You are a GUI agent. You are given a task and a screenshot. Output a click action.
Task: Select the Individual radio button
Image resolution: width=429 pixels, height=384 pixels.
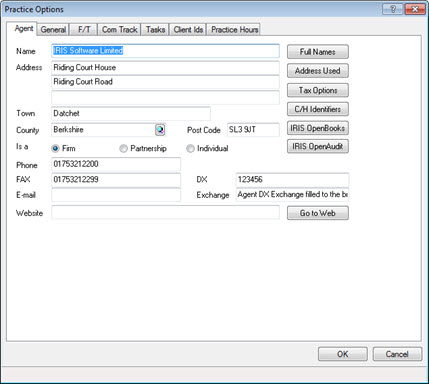[x=190, y=148]
